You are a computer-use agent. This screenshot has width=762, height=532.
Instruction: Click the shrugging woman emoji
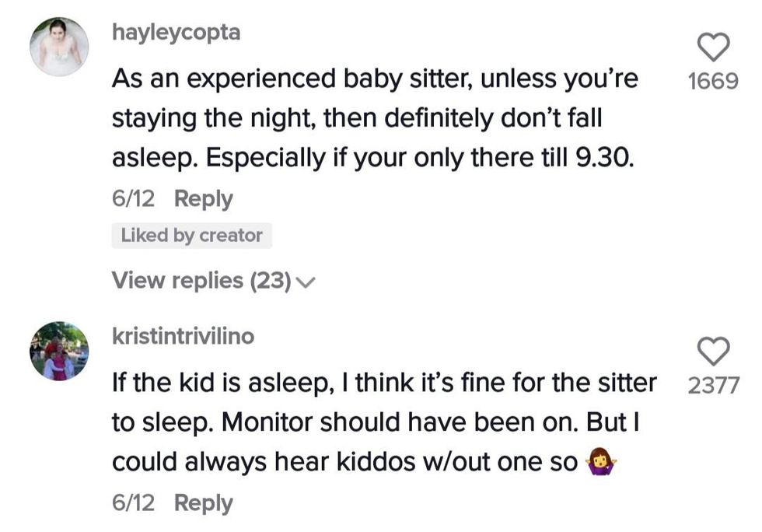point(599,463)
